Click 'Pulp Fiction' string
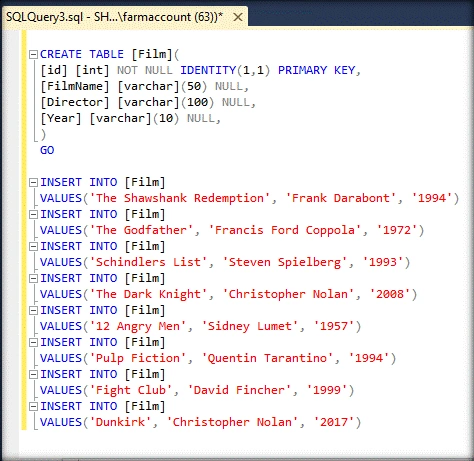This screenshot has height=461, width=474. pos(138,358)
